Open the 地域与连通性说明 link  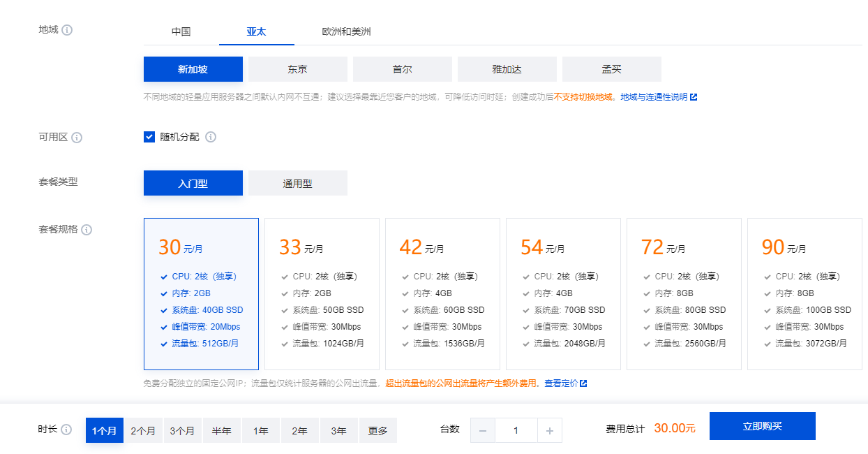653,97
